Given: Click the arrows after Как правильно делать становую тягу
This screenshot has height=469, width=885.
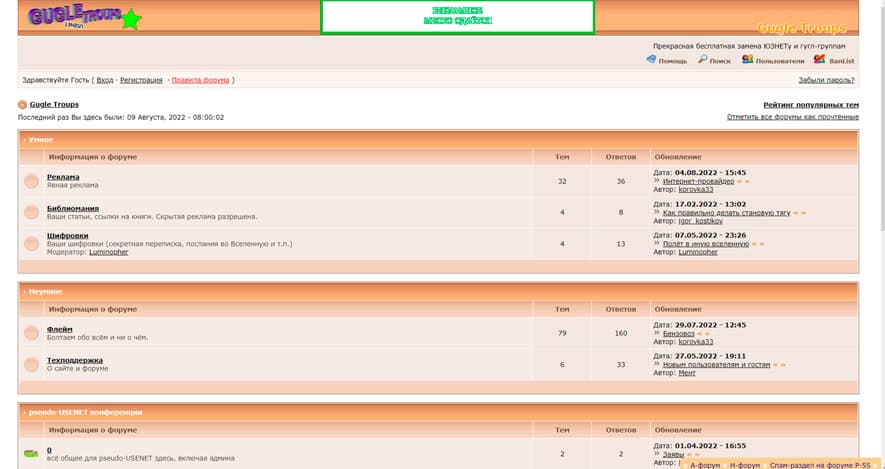Looking at the screenshot, I should tap(800, 213).
